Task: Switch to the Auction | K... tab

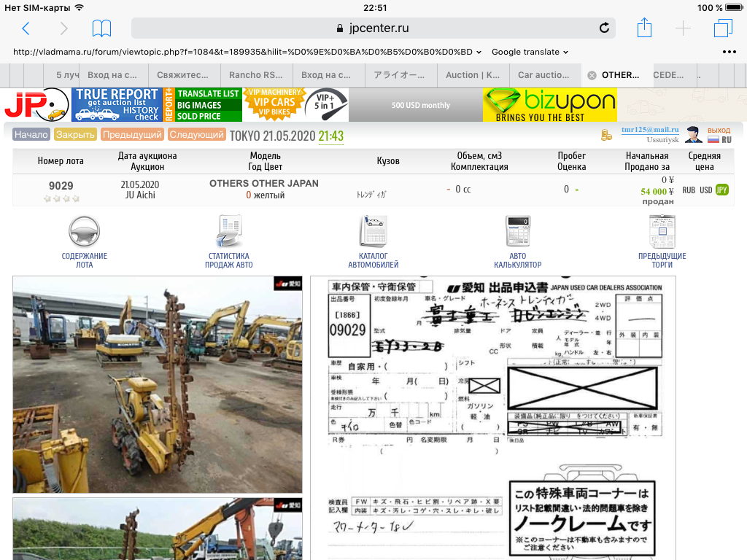Action: (x=473, y=75)
